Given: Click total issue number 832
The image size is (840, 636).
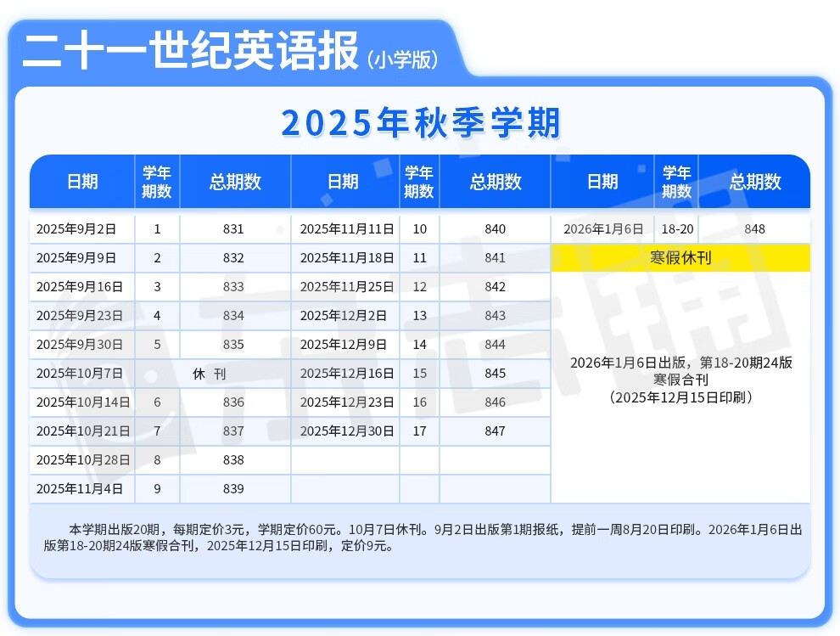Looking at the screenshot, I should (233, 258).
